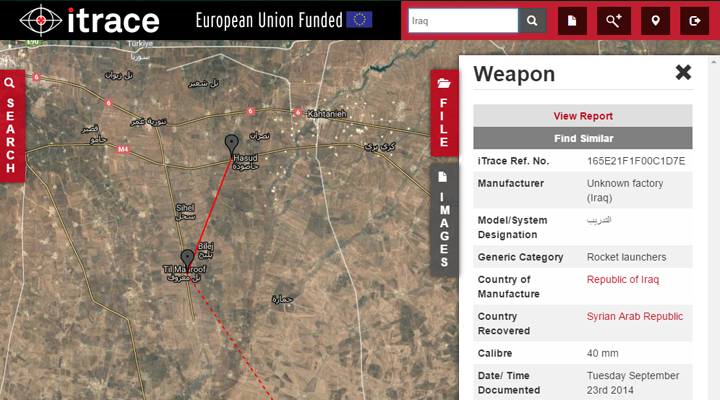The height and width of the screenshot is (400, 720).
Task: Click the Find Similar button
Action: coord(583,138)
